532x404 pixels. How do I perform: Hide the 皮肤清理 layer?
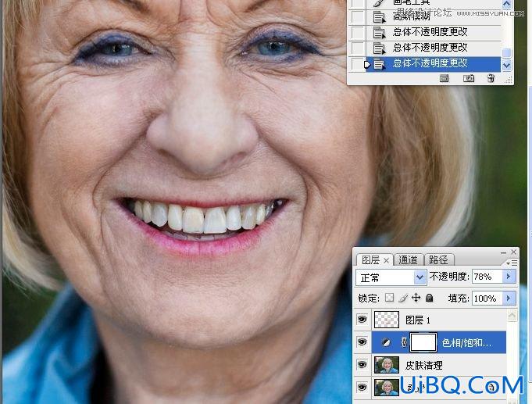(362, 365)
